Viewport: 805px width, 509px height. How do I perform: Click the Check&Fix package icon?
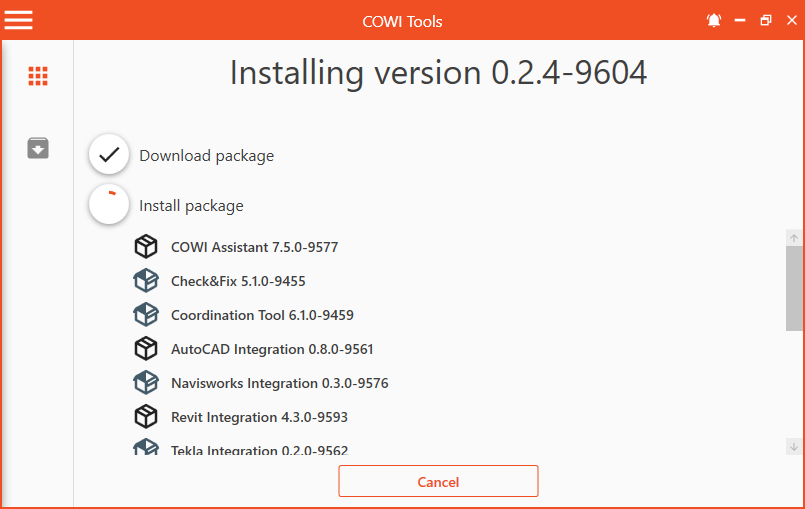146,281
